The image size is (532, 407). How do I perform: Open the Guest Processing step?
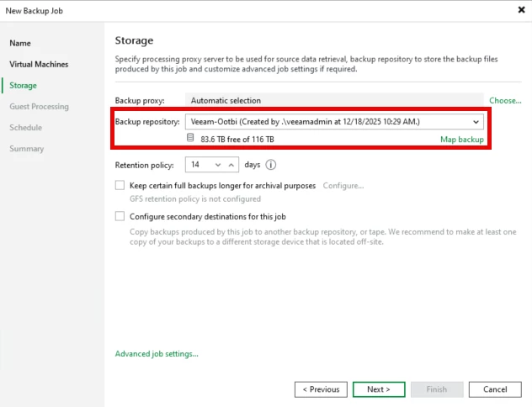coord(39,107)
